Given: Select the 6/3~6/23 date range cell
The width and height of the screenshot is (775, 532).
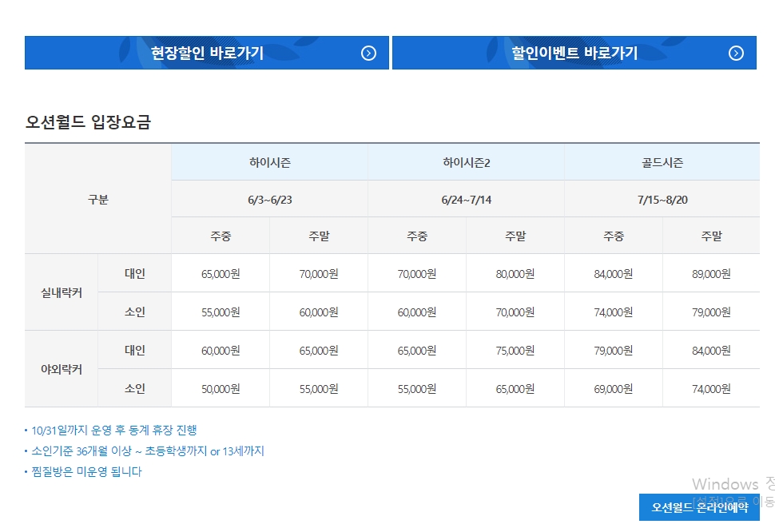Looking at the screenshot, I should coord(270,200).
